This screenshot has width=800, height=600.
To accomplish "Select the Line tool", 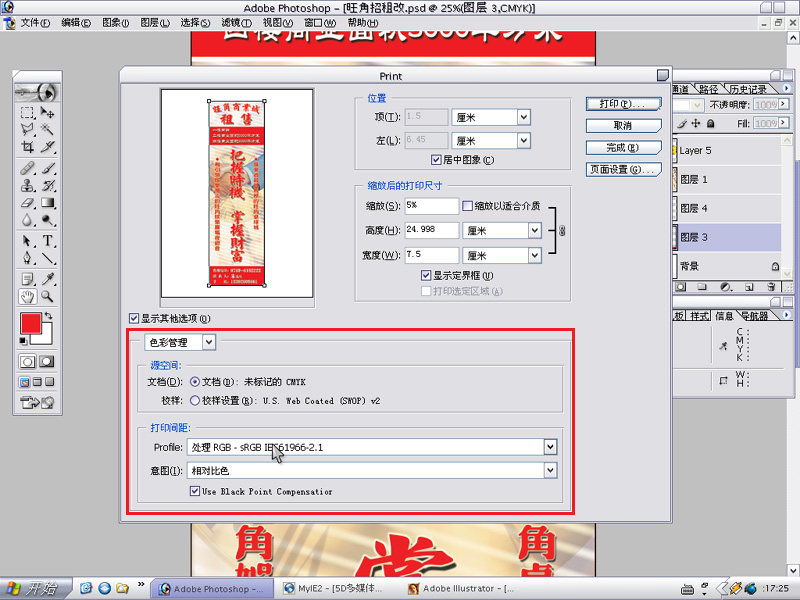I will click(47, 258).
